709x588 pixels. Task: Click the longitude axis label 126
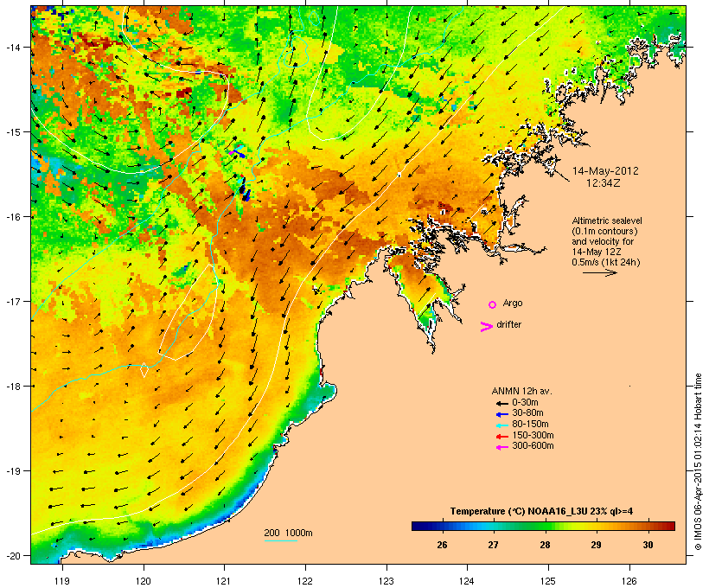629,581
